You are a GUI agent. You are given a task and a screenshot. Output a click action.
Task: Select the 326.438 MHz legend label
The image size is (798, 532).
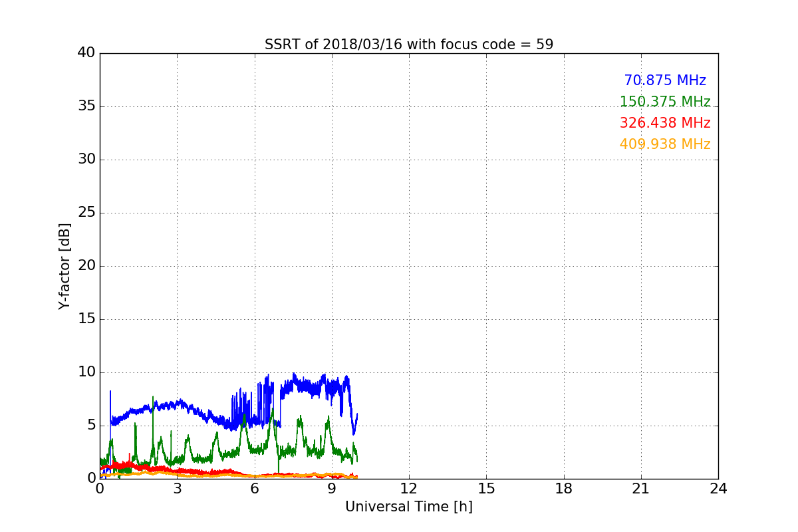click(665, 123)
